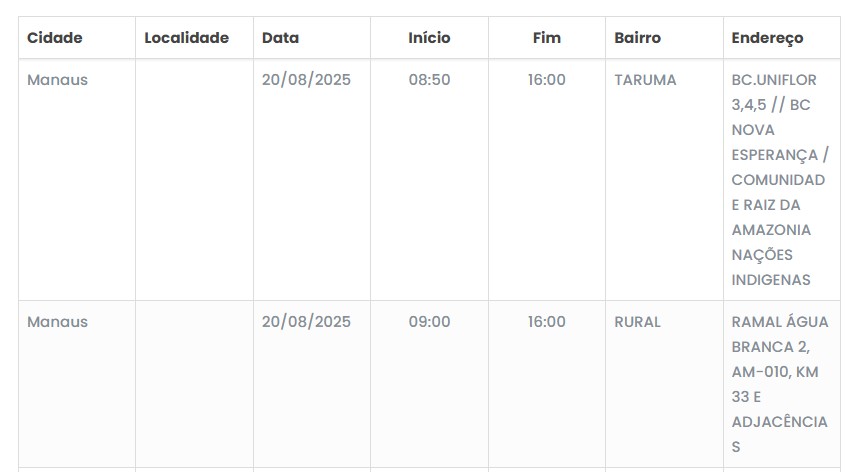Screen dimensions: 847x472
Task: Select the RURAL neighborhood cell
Action: click(x=637, y=322)
